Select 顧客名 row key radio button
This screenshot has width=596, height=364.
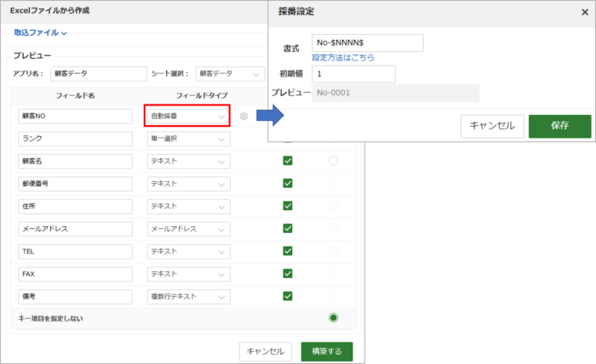(x=334, y=161)
